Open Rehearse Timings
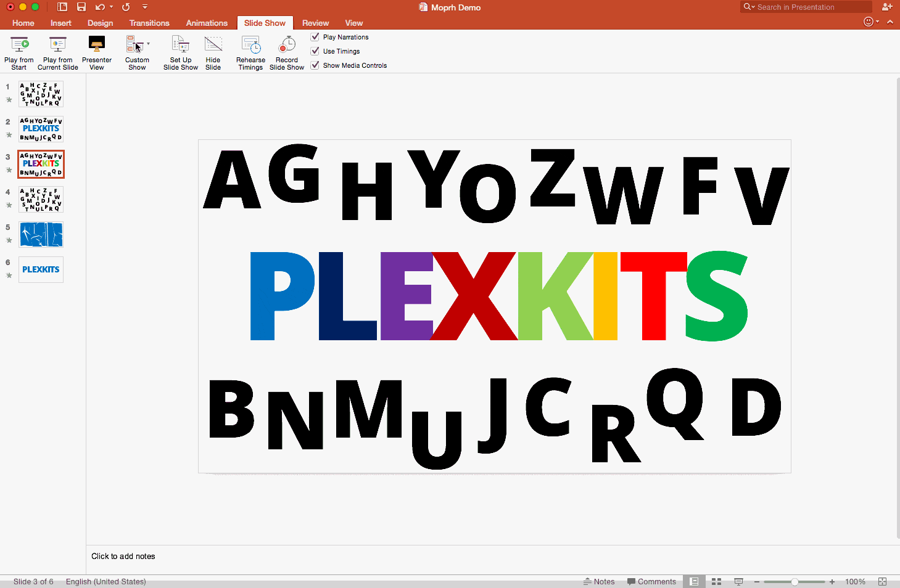 click(x=250, y=52)
